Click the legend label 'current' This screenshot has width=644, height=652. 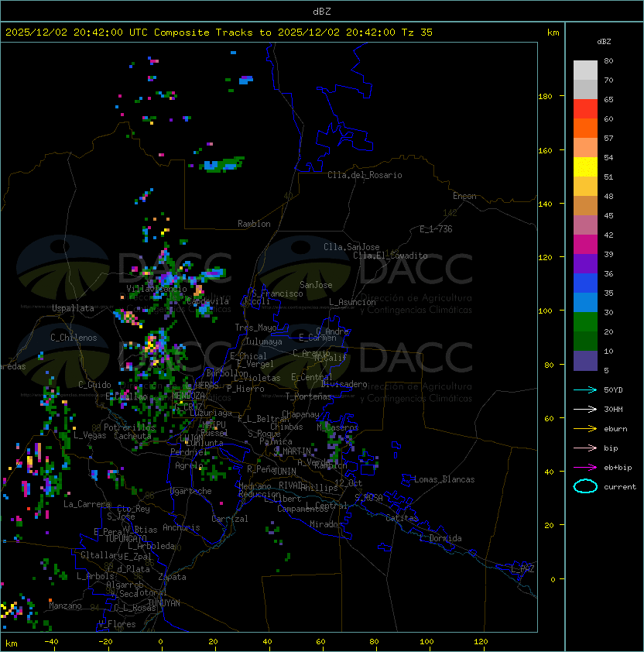click(x=620, y=487)
